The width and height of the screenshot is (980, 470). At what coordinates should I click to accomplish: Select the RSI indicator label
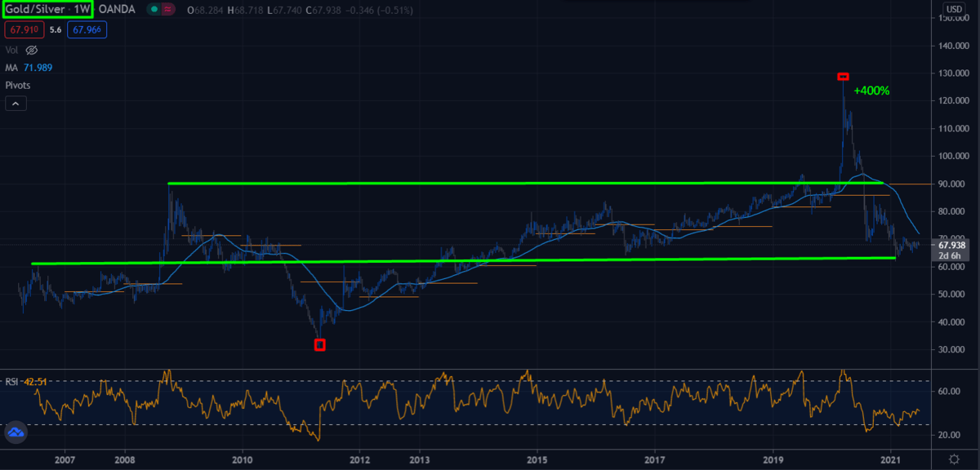(x=12, y=380)
